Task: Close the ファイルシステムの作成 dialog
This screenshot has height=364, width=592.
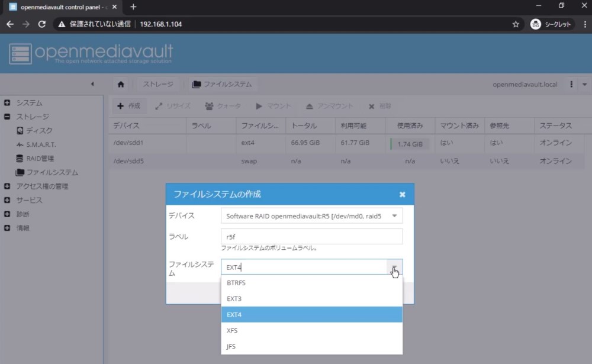Action: click(x=402, y=194)
